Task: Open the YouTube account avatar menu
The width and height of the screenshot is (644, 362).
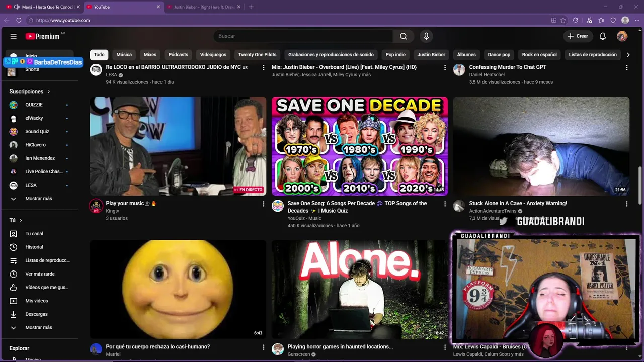Action: 622,36
